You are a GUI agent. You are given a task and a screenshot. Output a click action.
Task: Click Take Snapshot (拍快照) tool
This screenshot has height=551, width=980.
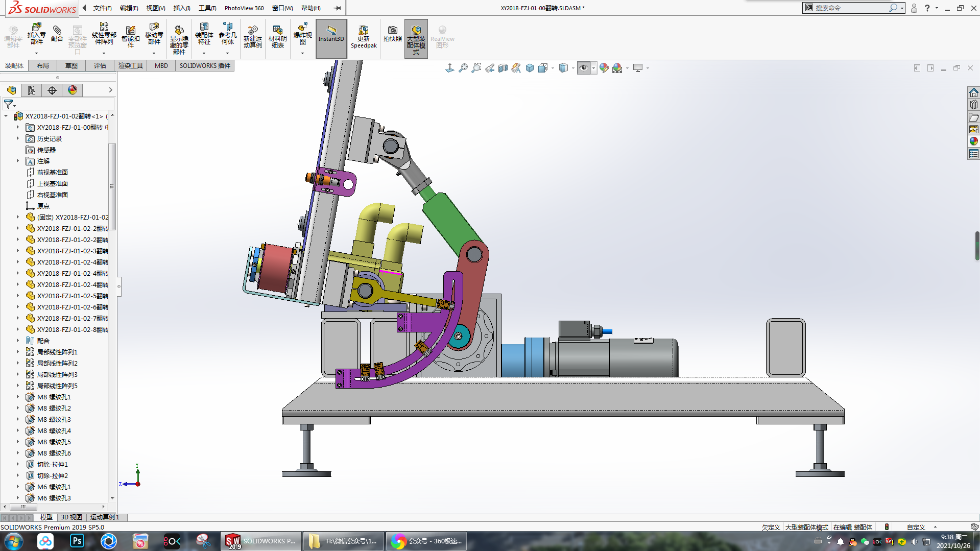click(392, 34)
